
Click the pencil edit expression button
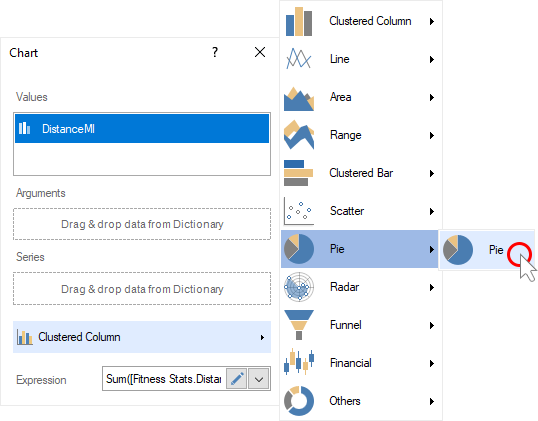236,379
